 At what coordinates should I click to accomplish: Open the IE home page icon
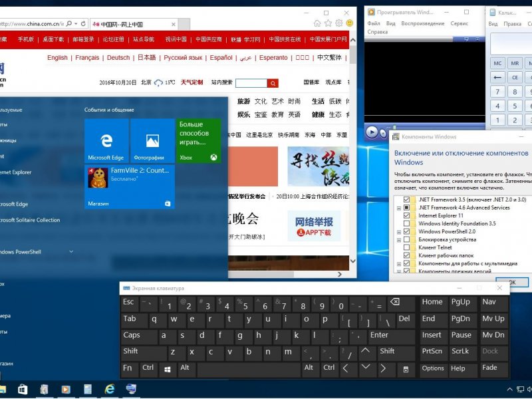coord(317,23)
